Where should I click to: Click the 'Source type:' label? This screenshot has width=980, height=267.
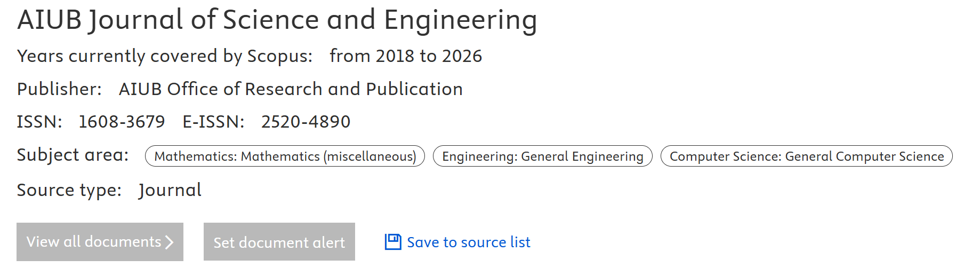tap(69, 190)
